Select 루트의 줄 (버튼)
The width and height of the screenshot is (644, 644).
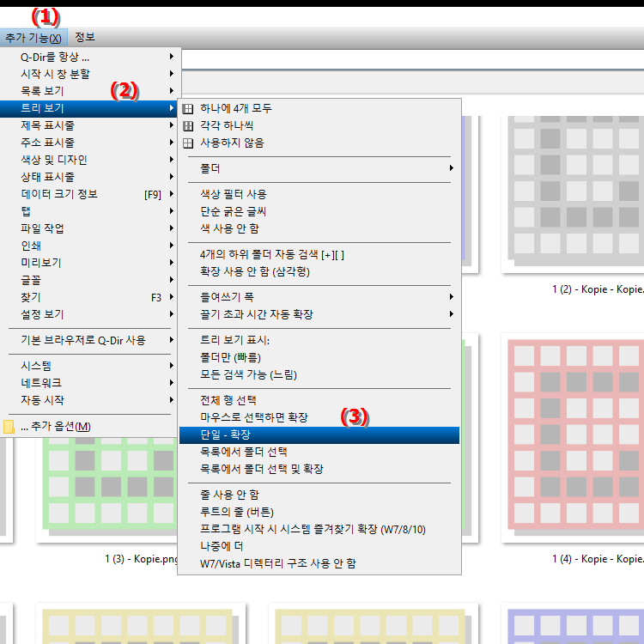pyautogui.click(x=319, y=512)
